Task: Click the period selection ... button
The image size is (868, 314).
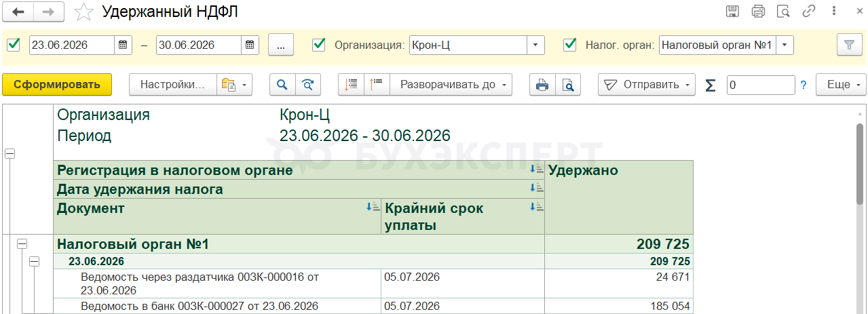Action: tap(281, 45)
